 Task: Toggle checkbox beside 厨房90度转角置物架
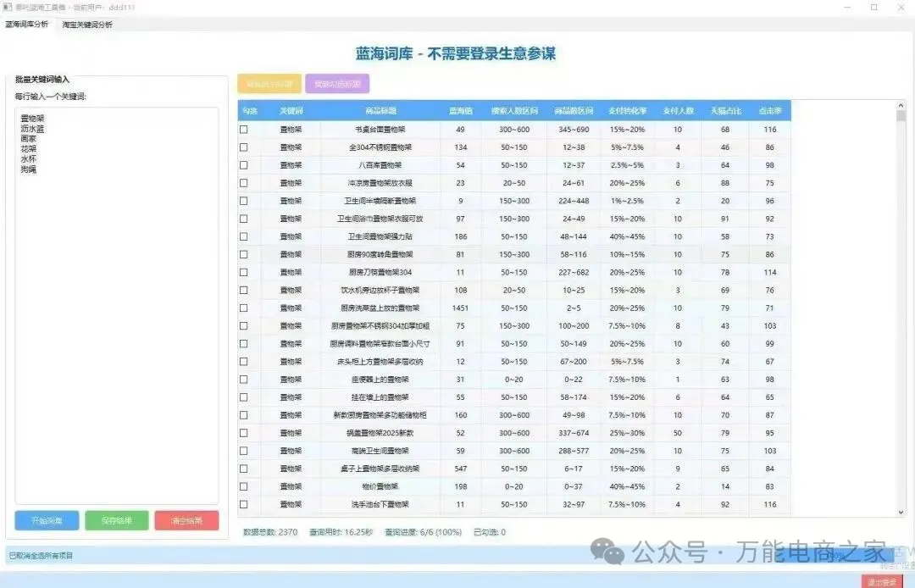244,254
